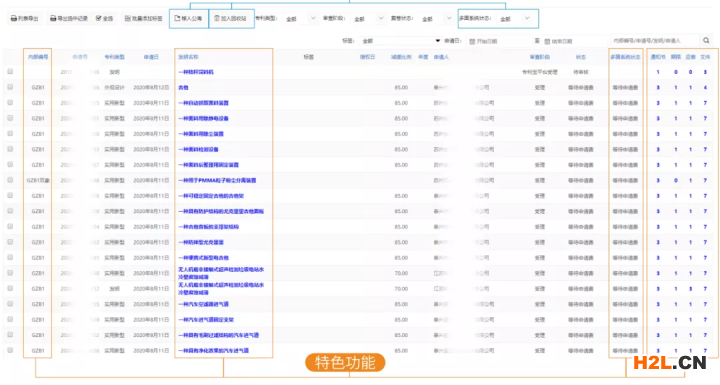Tick checkbox of 一种汽车空调进气道 row
The height and width of the screenshot is (385, 720).
click(x=10, y=304)
